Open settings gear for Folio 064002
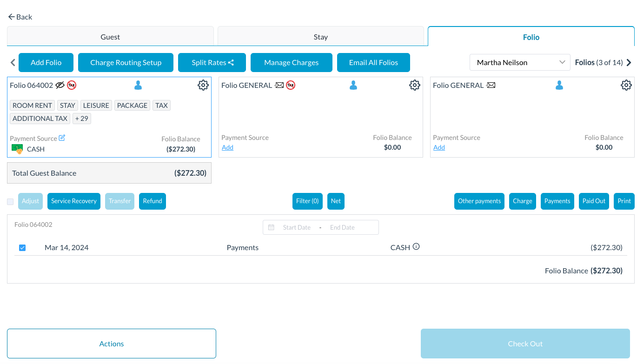Screen dimensions: 637x364 [203, 85]
